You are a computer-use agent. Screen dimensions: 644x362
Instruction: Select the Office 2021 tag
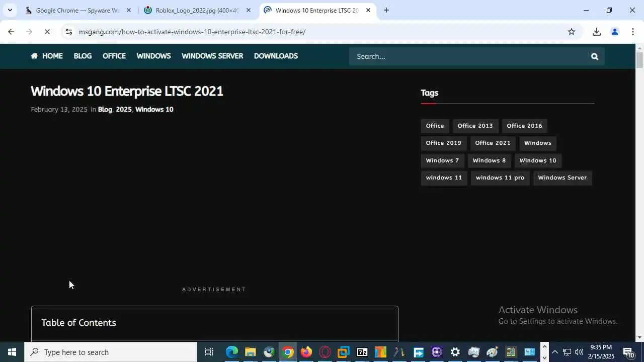[493, 143]
